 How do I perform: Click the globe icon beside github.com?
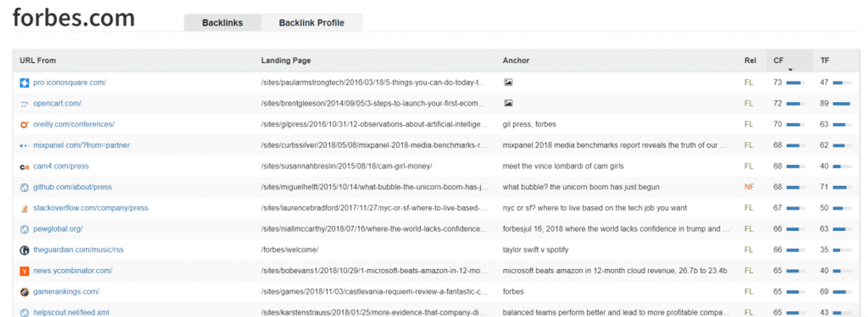pyautogui.click(x=25, y=187)
